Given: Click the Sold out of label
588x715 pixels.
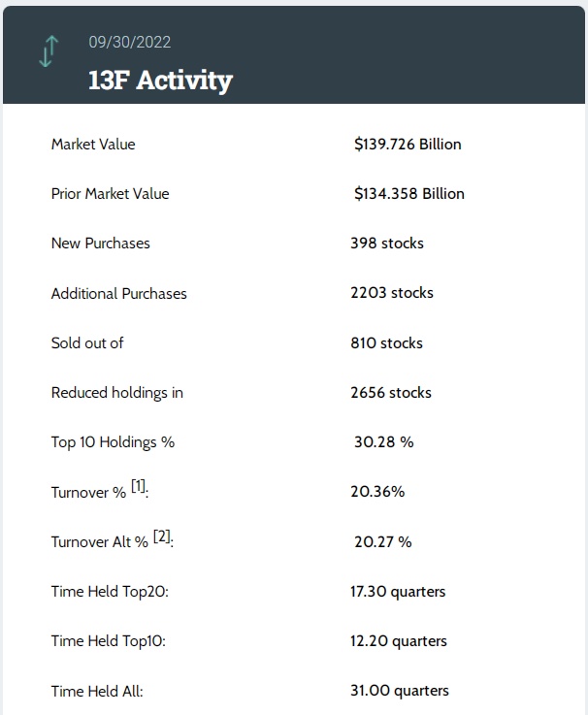Looking at the screenshot, I should [x=87, y=342].
